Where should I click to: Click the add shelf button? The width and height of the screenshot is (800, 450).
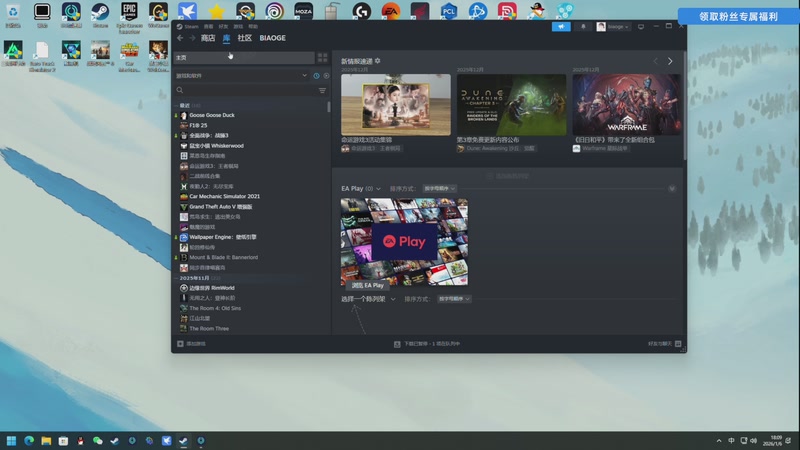coord(507,176)
